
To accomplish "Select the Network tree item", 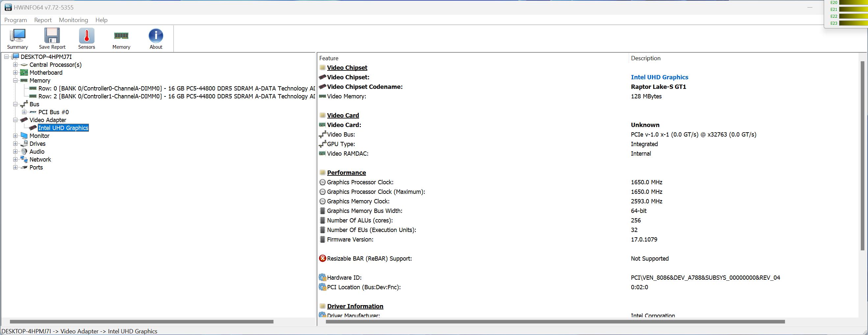I will tap(40, 159).
